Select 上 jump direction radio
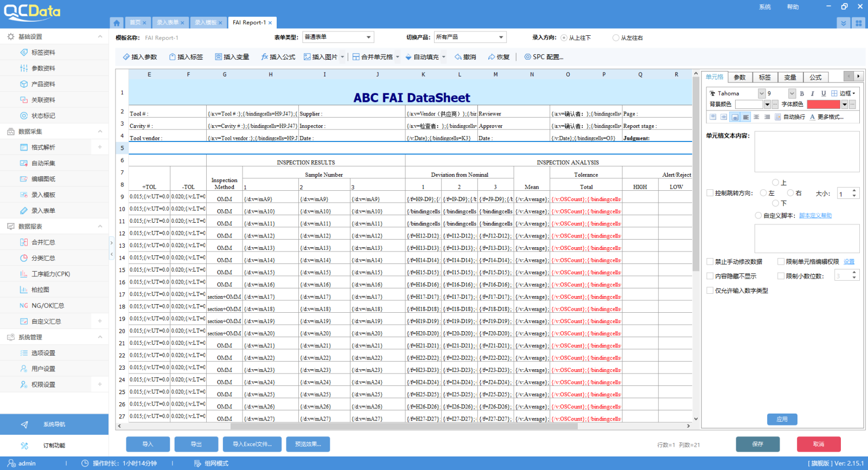 click(775, 183)
